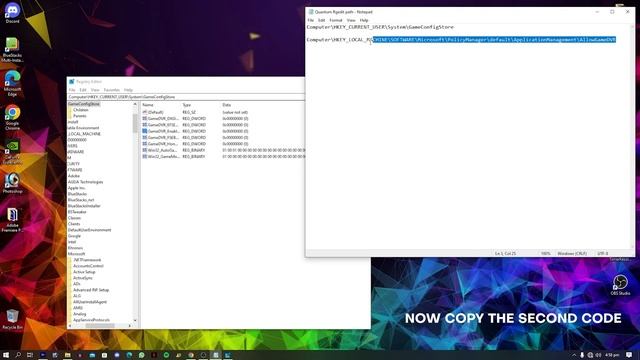Image resolution: width=640 pixels, height=360 pixels.
Task: Open OBS Studio desktop icon
Action: pyautogui.click(x=620, y=284)
